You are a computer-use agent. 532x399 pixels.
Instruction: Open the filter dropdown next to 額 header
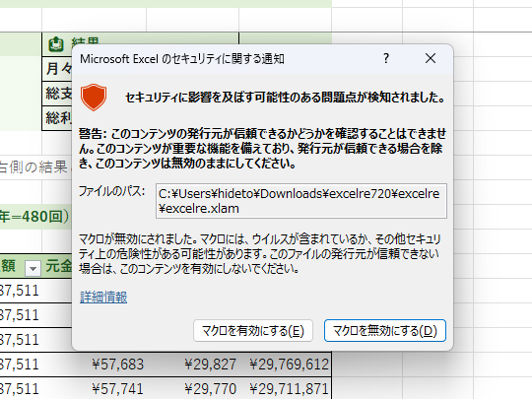[x=33, y=269]
